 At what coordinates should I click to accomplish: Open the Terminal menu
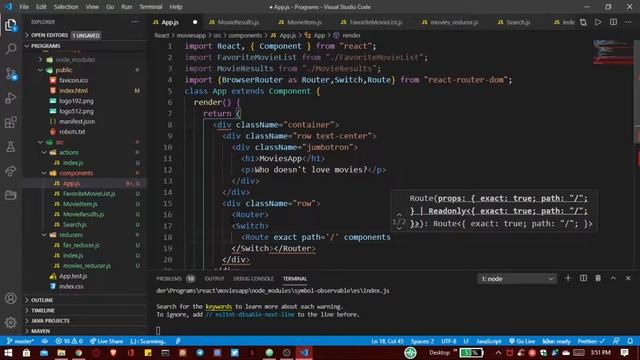click(151, 7)
